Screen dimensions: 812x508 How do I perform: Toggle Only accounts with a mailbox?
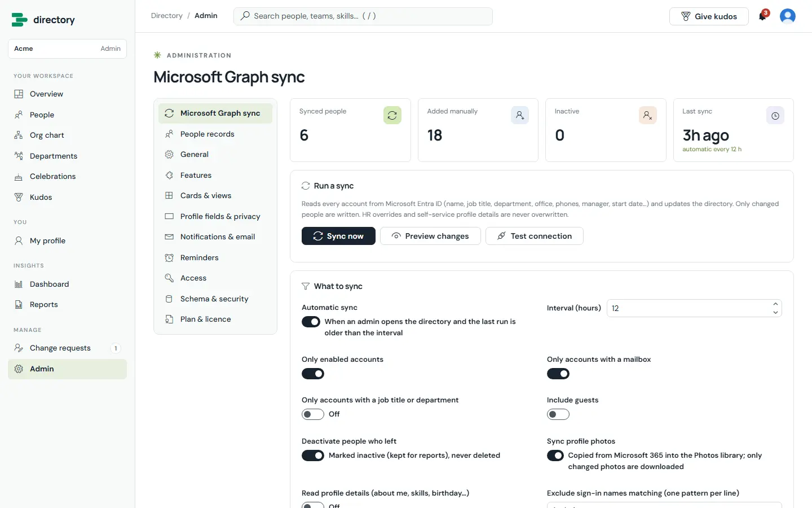558,374
